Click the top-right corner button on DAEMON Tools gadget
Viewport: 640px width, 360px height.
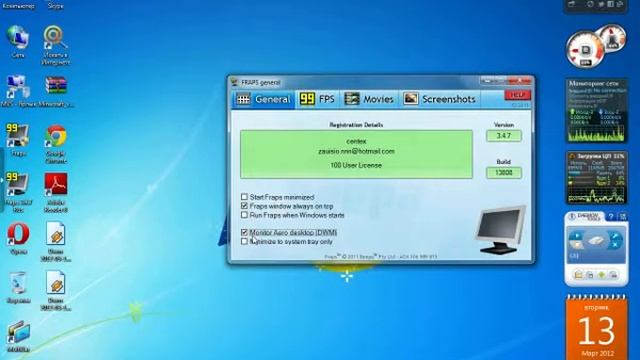pos(623,216)
